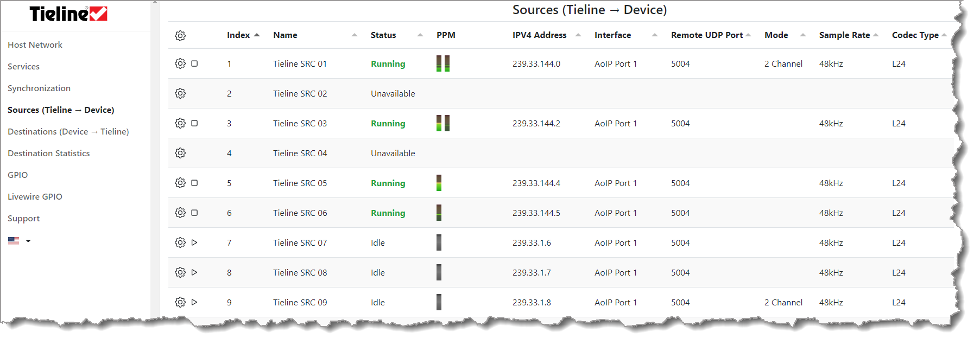This screenshot has width=980, height=345.
Task: Start the idle Tieline SRC 07 stream
Action: [194, 242]
